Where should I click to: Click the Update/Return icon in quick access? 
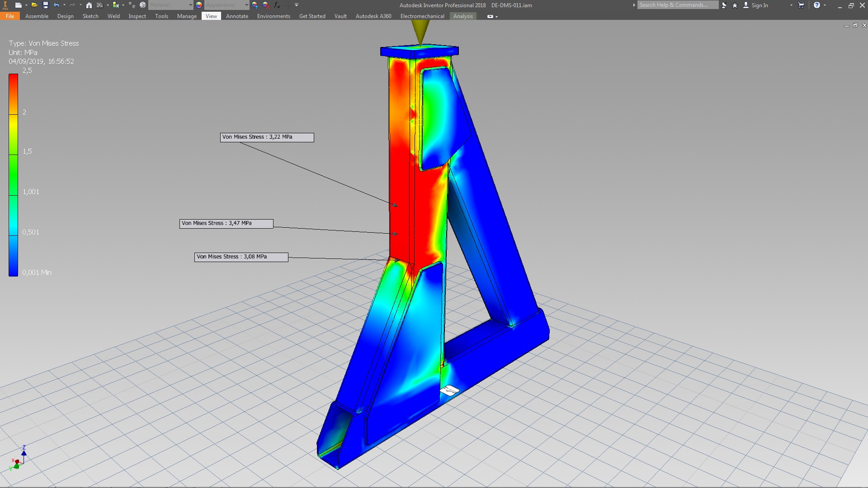tap(100, 5)
